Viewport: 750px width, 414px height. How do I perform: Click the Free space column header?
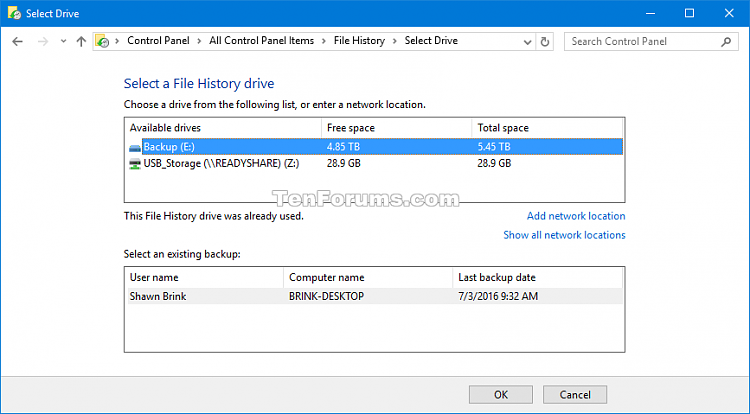(396, 128)
